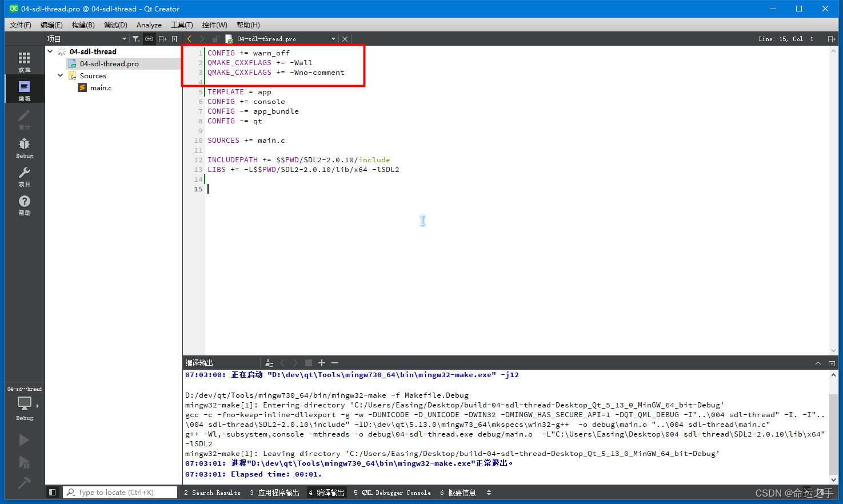
Task: Toggle synchronize with editor link icon
Action: (x=149, y=39)
